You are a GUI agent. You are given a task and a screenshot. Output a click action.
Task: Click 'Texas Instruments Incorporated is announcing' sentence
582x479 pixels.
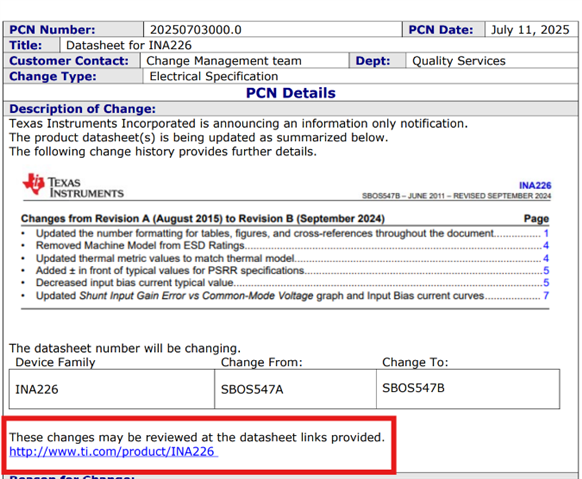click(239, 123)
